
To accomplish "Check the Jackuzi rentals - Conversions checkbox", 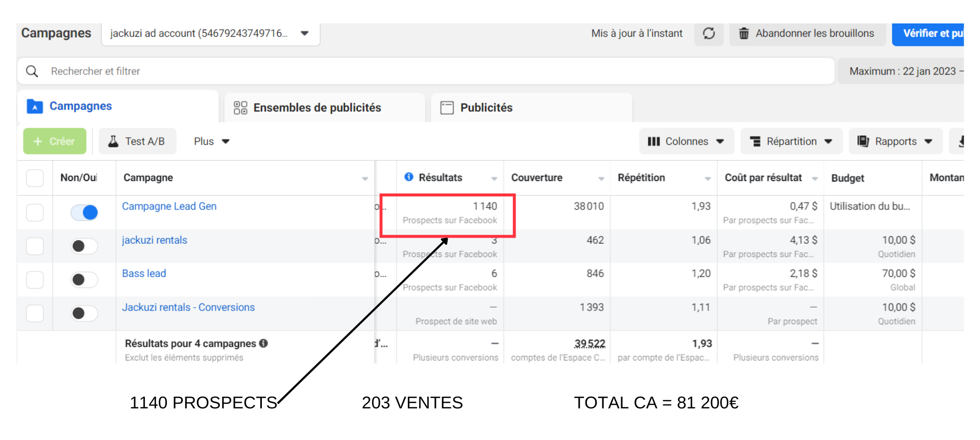I will point(35,313).
